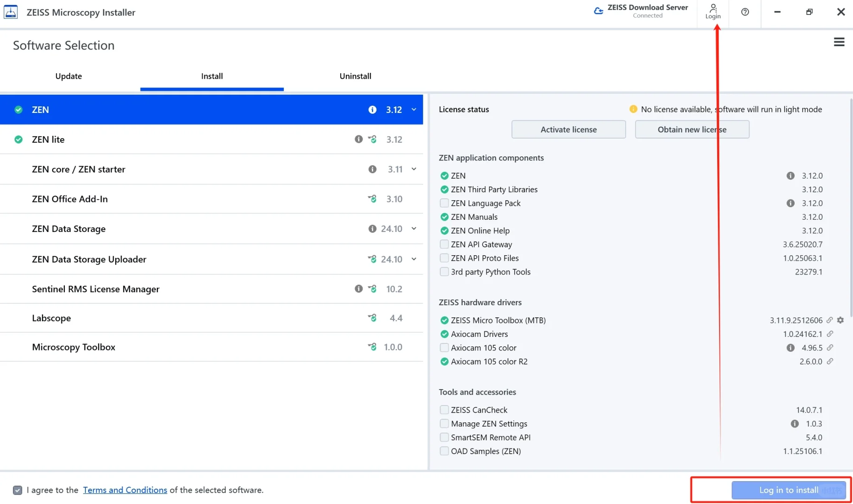The image size is (853, 504).
Task: Click the Activate license button
Action: pyautogui.click(x=568, y=129)
